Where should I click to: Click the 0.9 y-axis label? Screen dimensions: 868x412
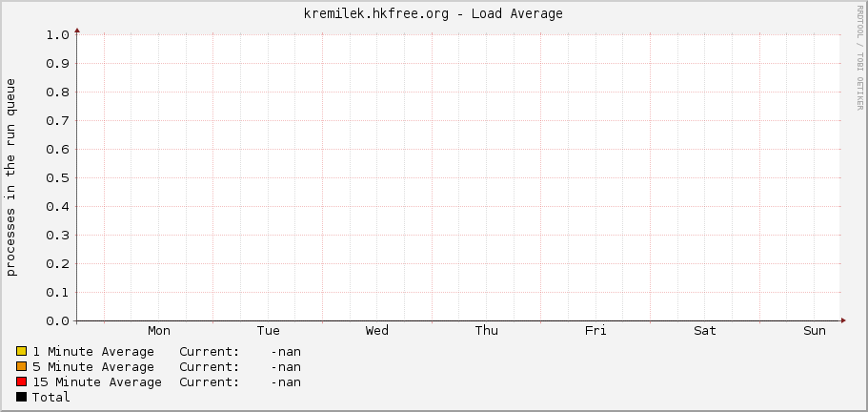click(57, 63)
